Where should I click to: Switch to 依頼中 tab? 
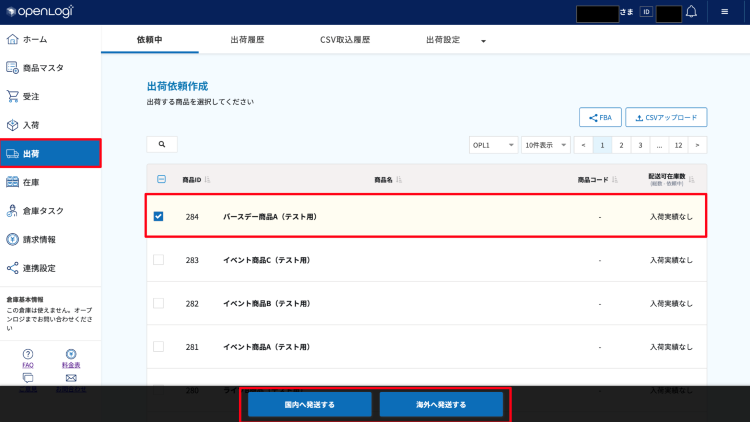pyautogui.click(x=150, y=40)
